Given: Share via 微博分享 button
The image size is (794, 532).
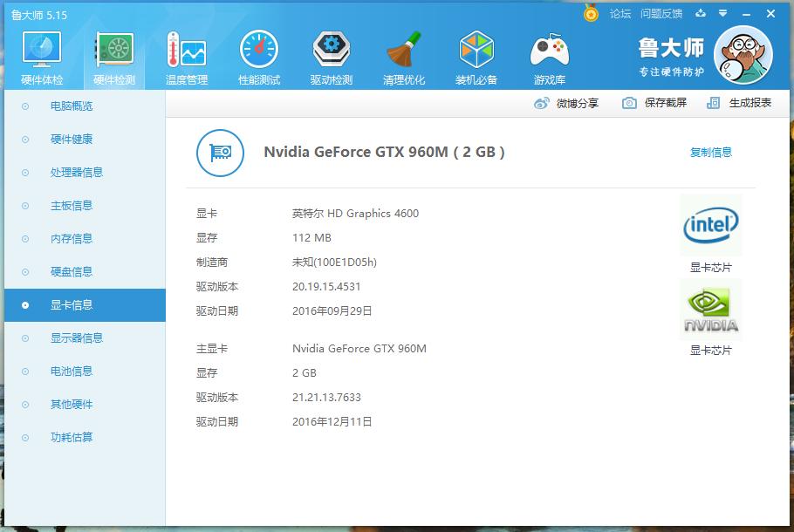Looking at the screenshot, I should click(x=567, y=103).
